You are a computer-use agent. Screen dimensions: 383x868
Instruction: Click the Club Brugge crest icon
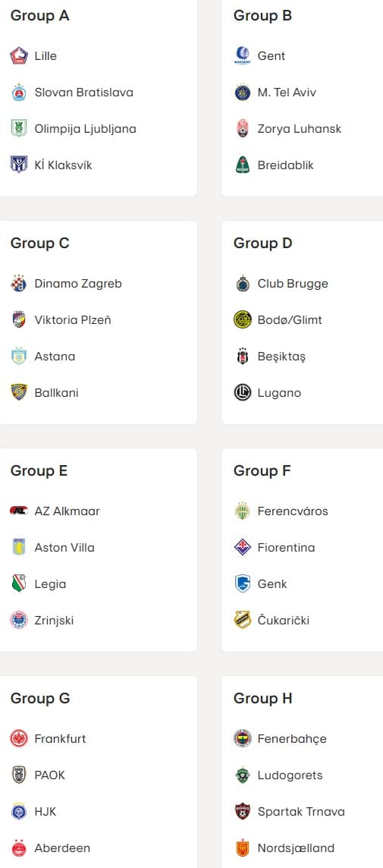(243, 284)
